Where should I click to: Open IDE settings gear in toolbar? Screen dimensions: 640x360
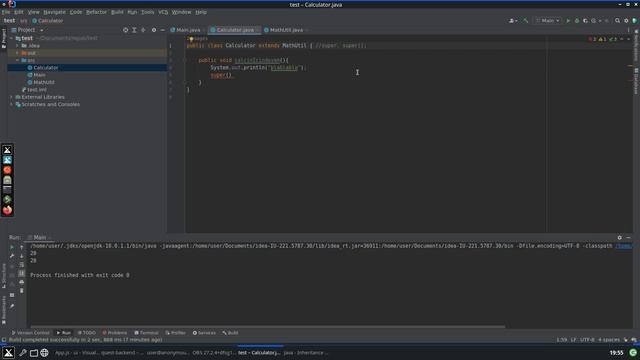626,20
